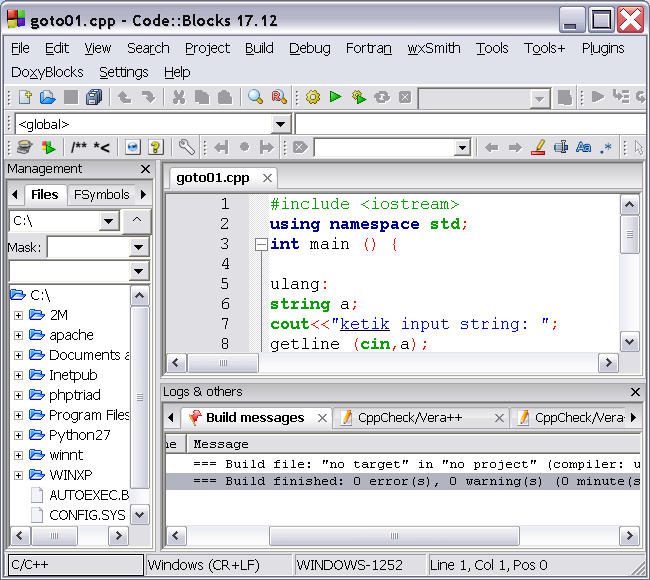Open the wxSmith menu
Image resolution: width=650 pixels, height=580 pixels.
click(x=434, y=49)
